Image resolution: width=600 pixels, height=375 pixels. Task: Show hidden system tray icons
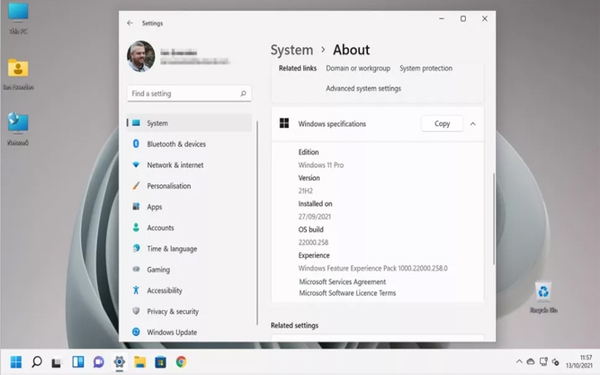coord(519,361)
